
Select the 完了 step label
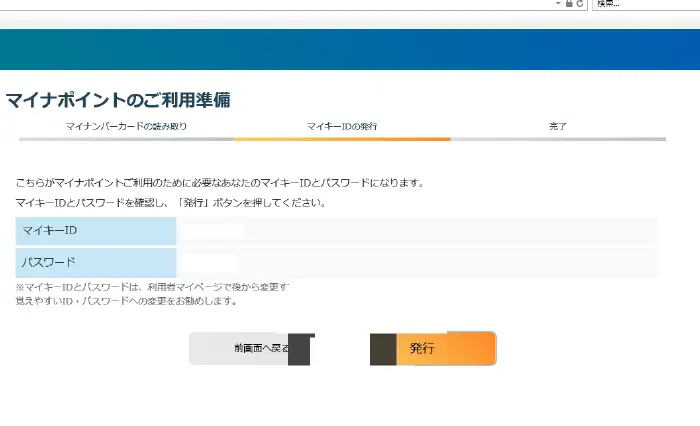point(558,126)
